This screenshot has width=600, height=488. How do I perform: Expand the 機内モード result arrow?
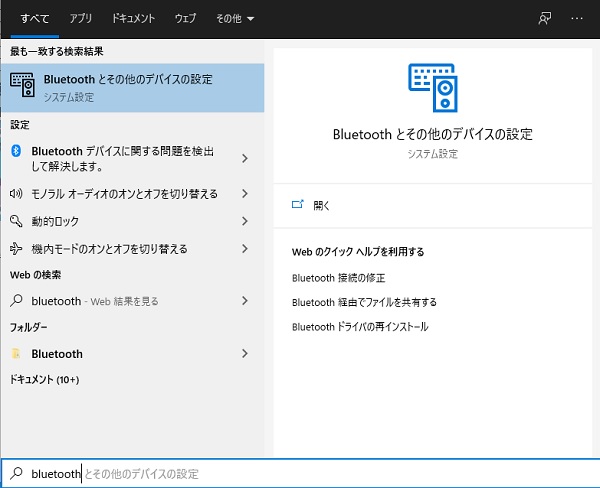point(245,249)
